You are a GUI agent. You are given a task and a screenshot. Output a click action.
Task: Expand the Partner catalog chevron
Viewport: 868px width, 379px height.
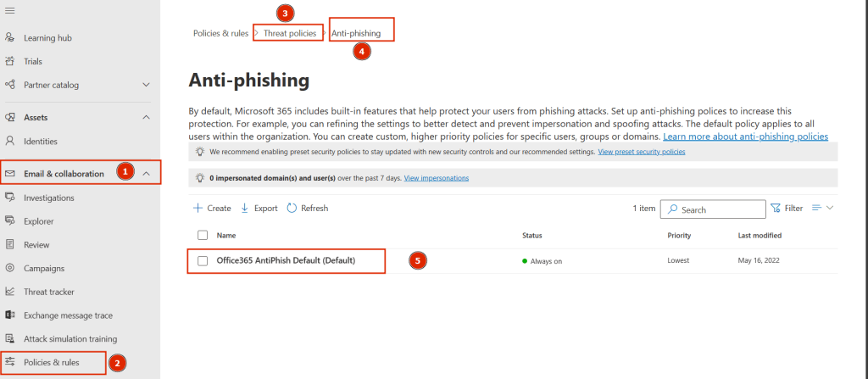tap(146, 85)
